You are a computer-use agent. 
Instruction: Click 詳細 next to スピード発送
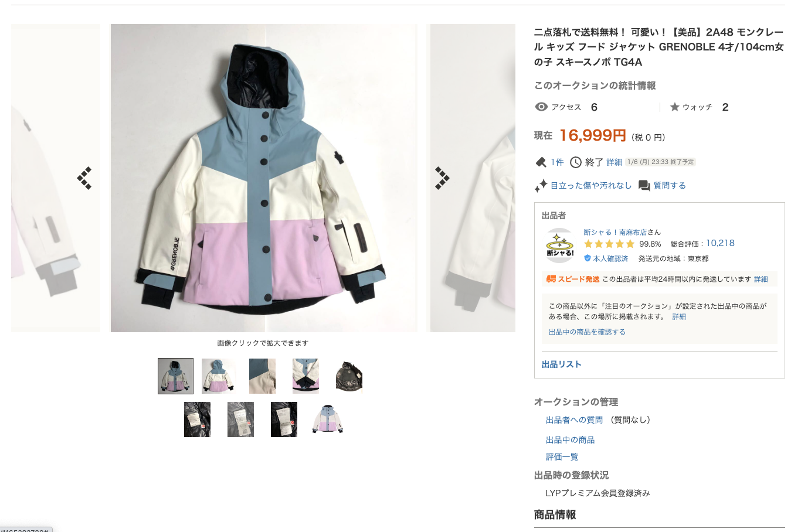pyautogui.click(x=761, y=279)
